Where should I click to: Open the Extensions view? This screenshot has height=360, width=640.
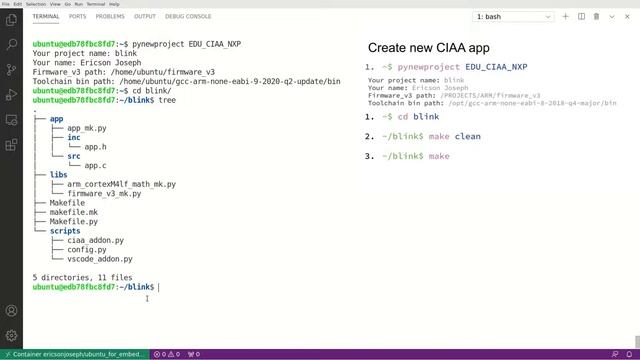tap(11, 145)
